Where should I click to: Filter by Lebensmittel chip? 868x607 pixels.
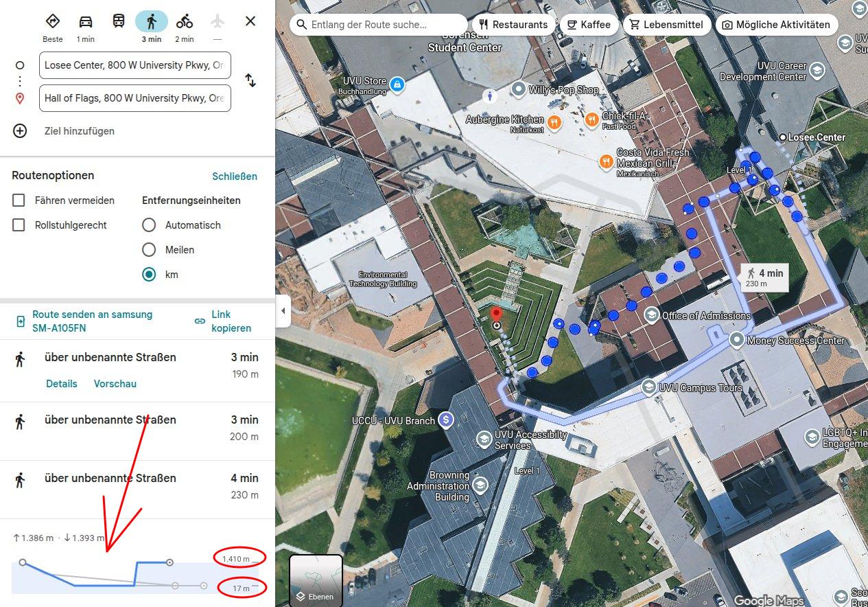666,24
